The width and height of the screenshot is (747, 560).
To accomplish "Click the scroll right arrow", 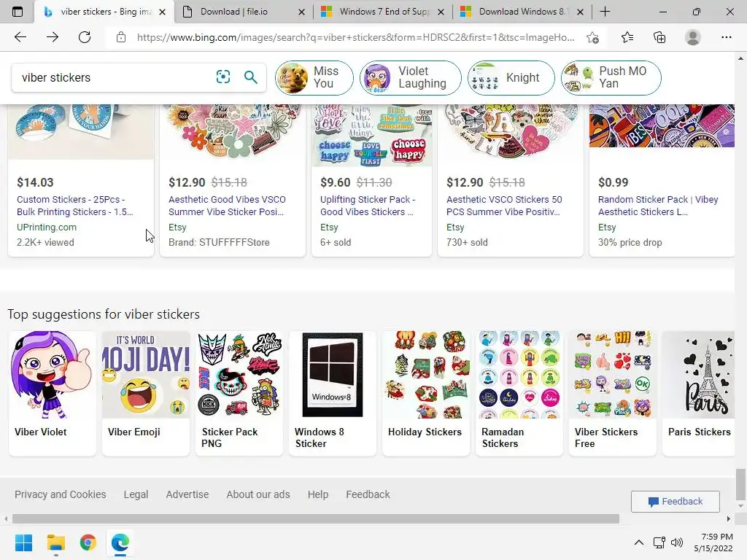I will [729, 518].
